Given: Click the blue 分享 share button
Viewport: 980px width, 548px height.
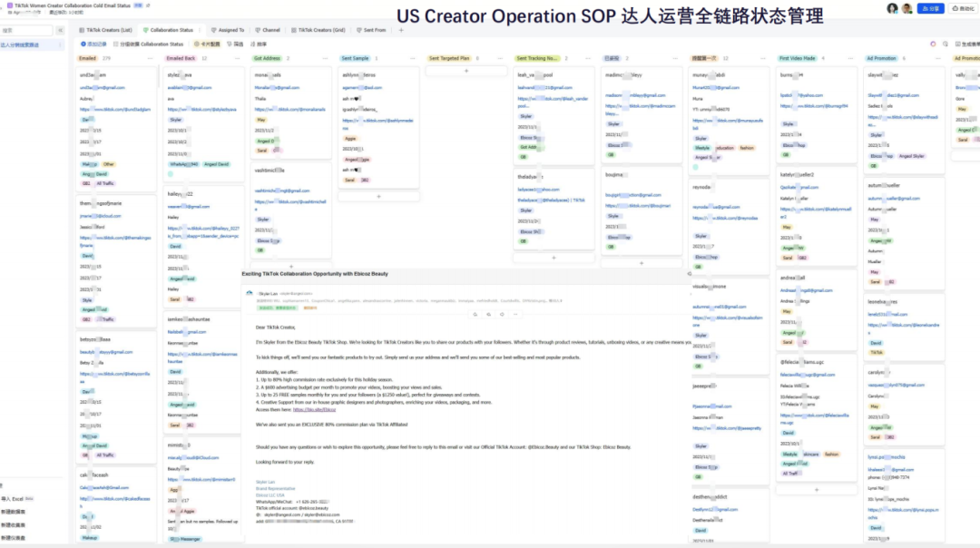Looking at the screenshot, I should 930,8.
